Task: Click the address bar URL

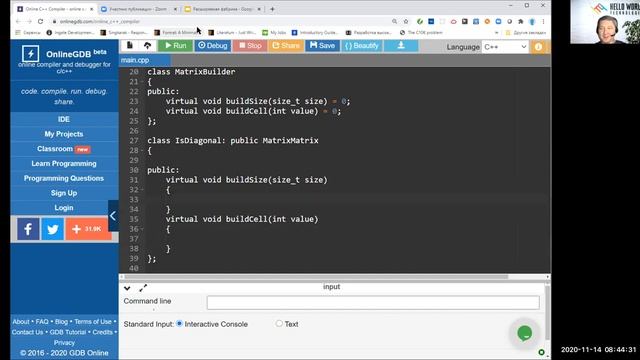Action: pyautogui.click(x=100, y=22)
